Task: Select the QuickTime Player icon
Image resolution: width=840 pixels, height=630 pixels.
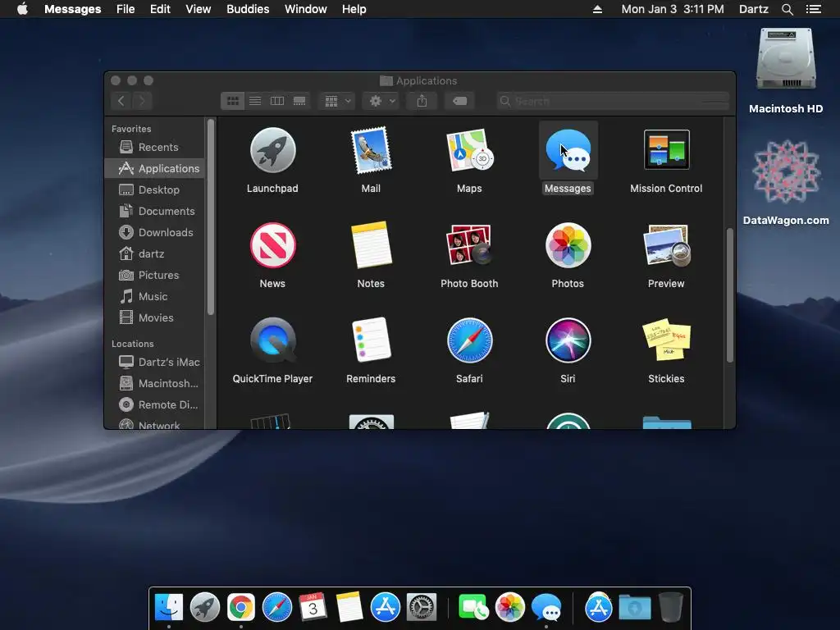Action: point(272,340)
